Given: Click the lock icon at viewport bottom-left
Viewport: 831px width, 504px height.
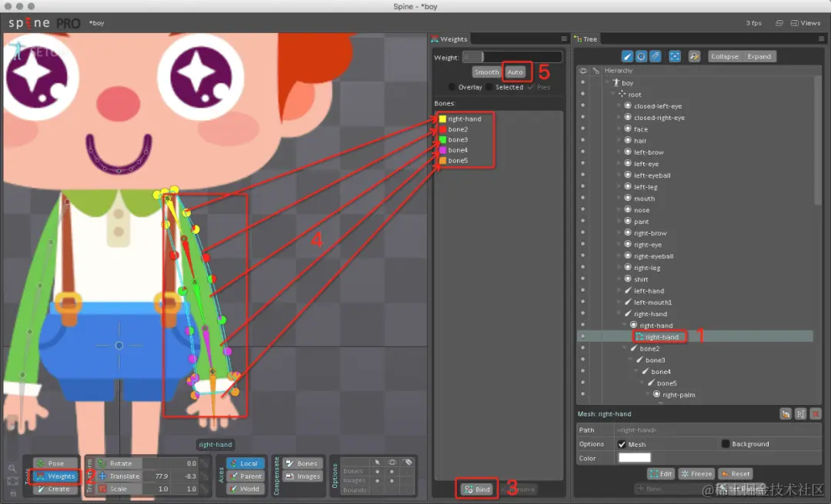Looking at the screenshot, I should pos(13,493).
